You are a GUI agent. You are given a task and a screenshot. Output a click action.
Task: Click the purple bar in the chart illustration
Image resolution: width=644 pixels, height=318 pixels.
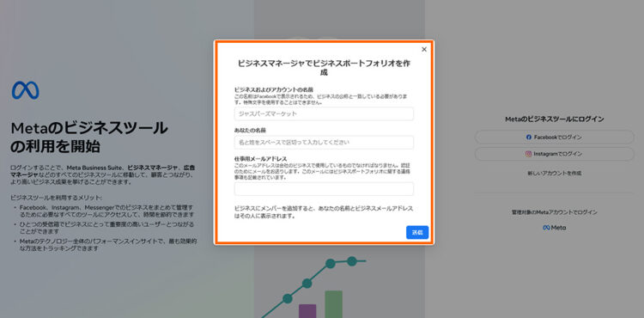[307, 311]
